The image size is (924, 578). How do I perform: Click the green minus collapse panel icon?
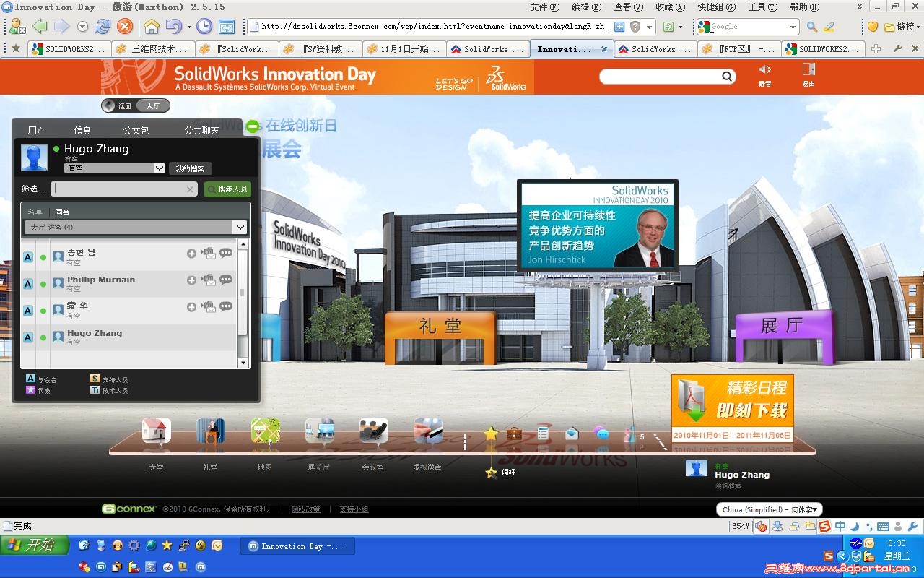pos(253,127)
